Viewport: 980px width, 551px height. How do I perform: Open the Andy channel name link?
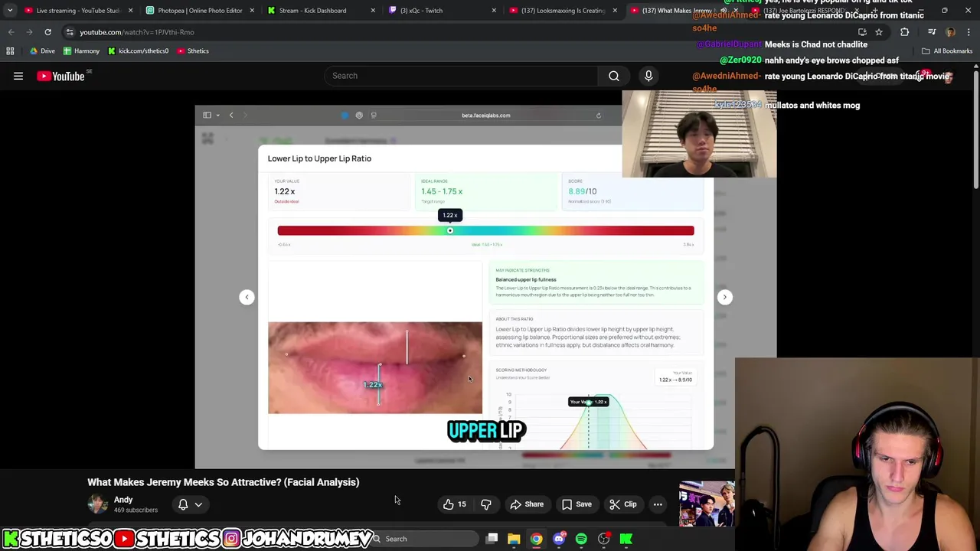123,500
